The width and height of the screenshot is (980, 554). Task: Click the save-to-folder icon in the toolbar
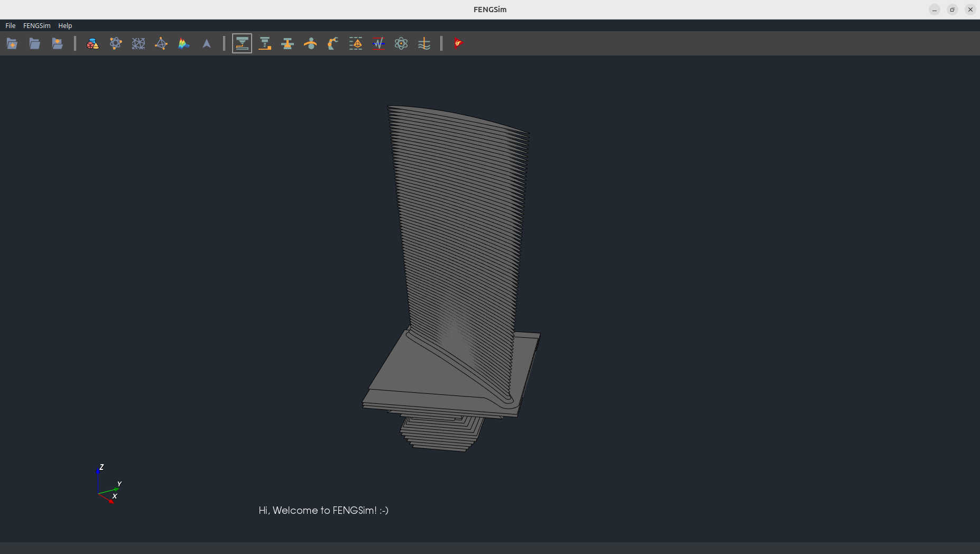point(58,43)
